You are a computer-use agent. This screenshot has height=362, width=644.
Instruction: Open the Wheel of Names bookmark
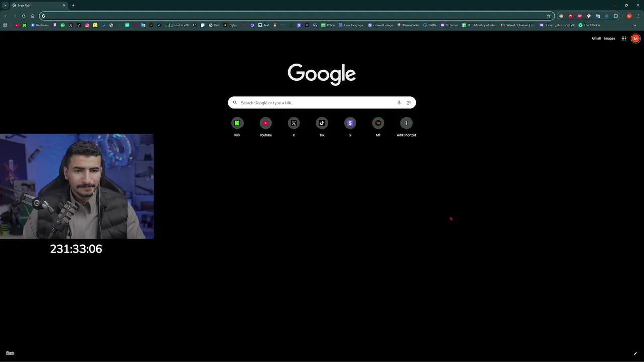(x=518, y=25)
